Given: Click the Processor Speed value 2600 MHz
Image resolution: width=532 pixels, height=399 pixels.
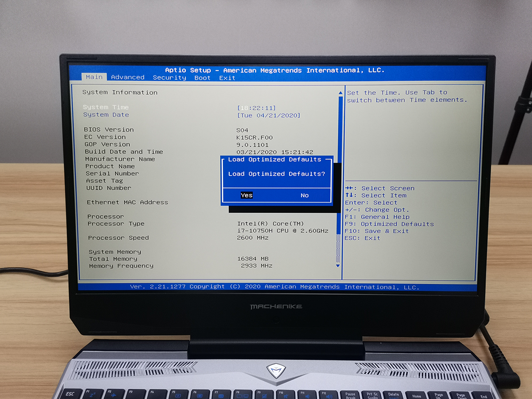Looking at the screenshot, I should [253, 238].
